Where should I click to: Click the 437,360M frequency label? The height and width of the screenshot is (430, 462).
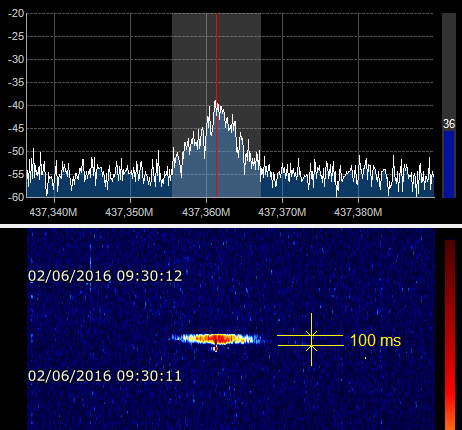point(206,212)
